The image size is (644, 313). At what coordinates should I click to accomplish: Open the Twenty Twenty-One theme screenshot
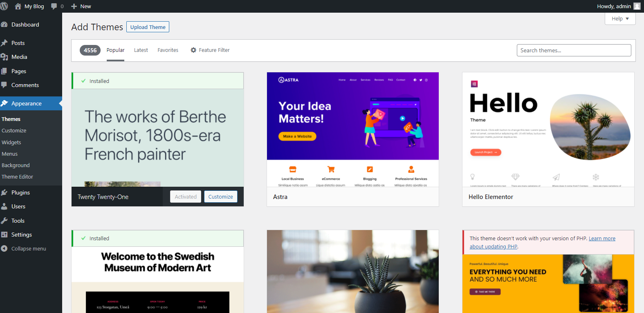157,138
